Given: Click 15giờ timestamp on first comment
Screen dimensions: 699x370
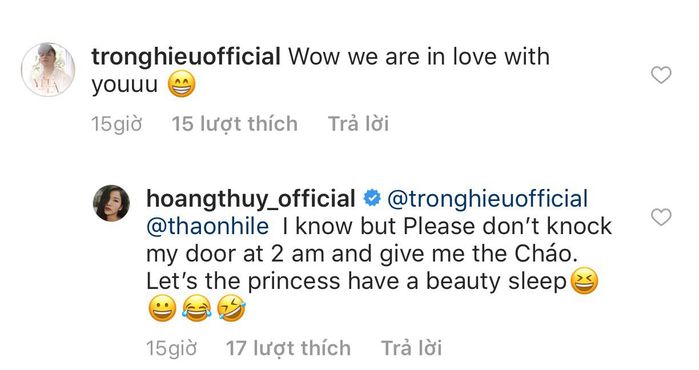Looking at the screenshot, I should pos(117,124).
